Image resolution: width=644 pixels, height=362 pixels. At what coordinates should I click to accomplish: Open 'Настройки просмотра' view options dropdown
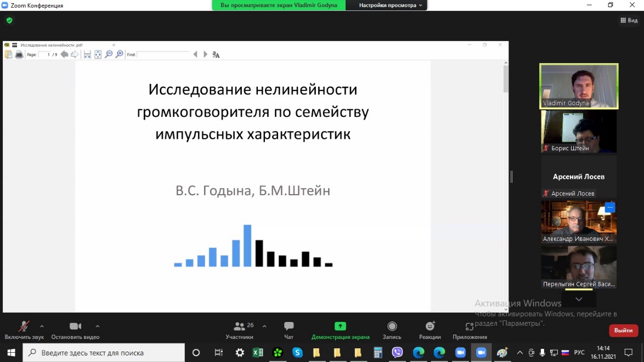click(x=390, y=5)
